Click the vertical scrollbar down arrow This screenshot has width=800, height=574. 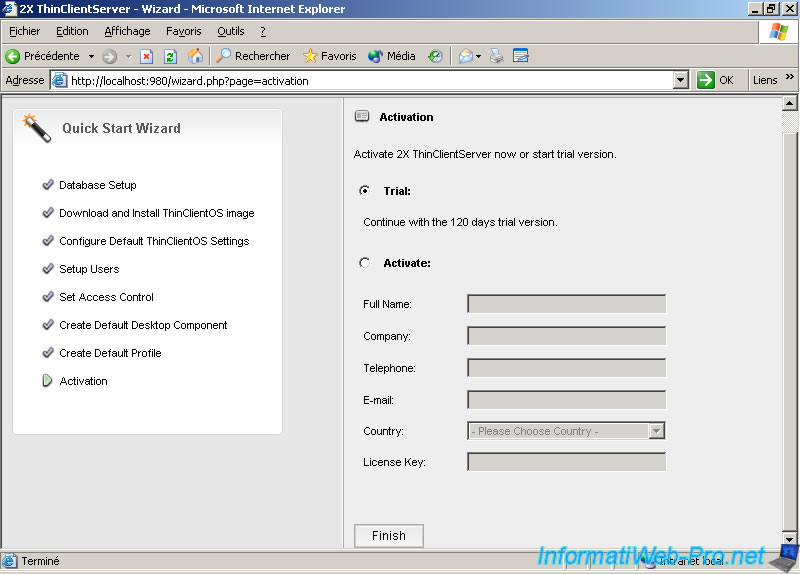click(789, 543)
